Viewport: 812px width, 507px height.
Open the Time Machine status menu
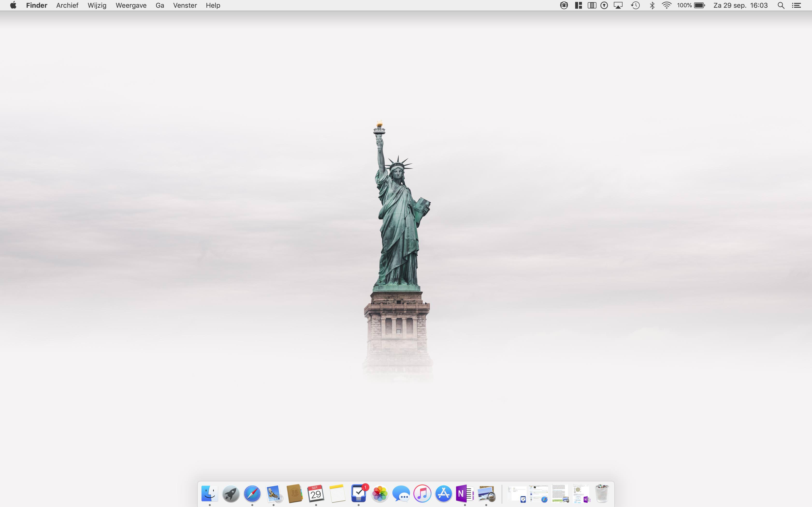635,5
